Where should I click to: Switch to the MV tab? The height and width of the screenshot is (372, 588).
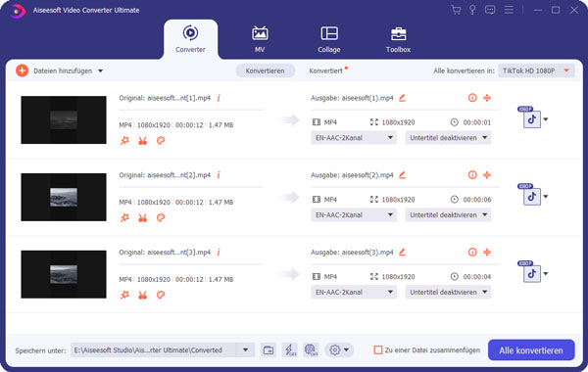[260, 39]
